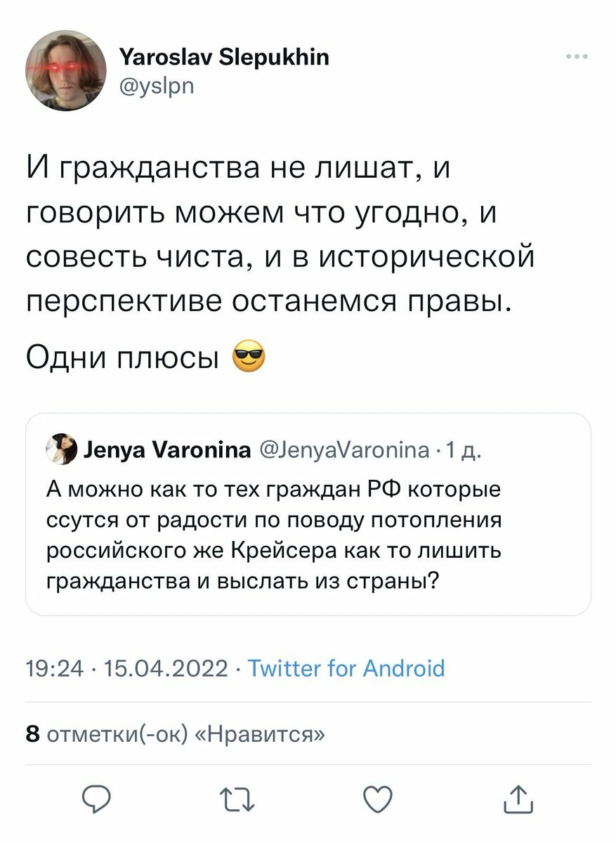Viewport: 616px width, 843px height.
Task: Open Yaroslav Slepukhin's profile avatar
Action: click(65, 70)
